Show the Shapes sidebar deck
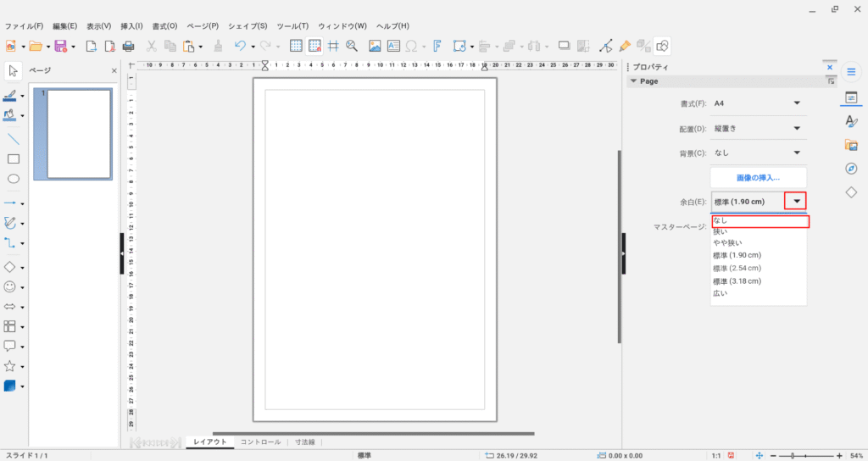This screenshot has height=461, width=868. 851,192
